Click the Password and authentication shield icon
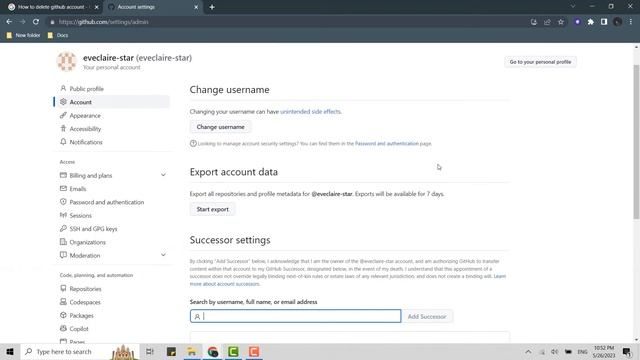 [x=63, y=202]
